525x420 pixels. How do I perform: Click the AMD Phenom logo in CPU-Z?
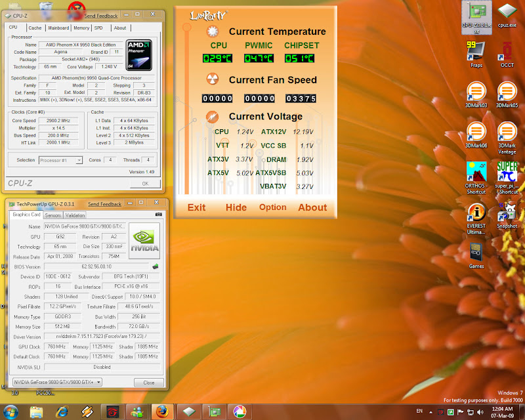point(139,55)
